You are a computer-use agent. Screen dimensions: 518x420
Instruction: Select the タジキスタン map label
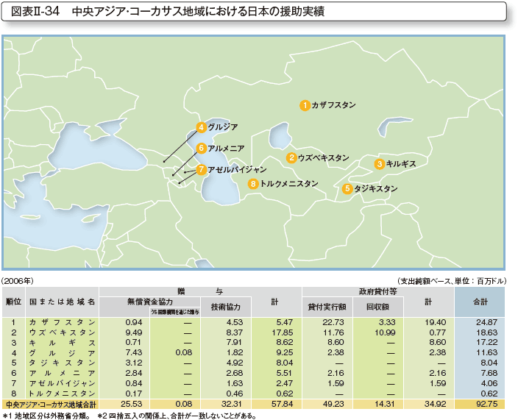pos(375,188)
